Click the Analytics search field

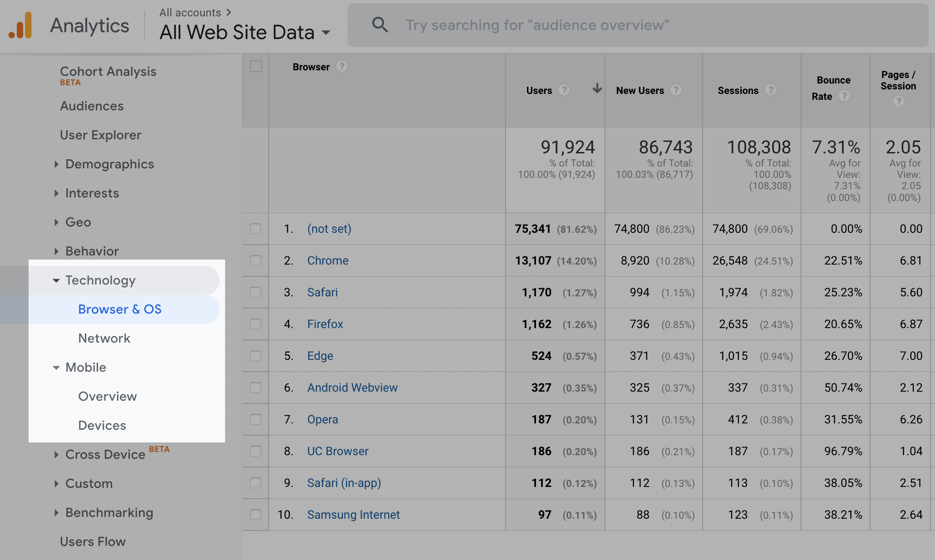pyautogui.click(x=638, y=25)
